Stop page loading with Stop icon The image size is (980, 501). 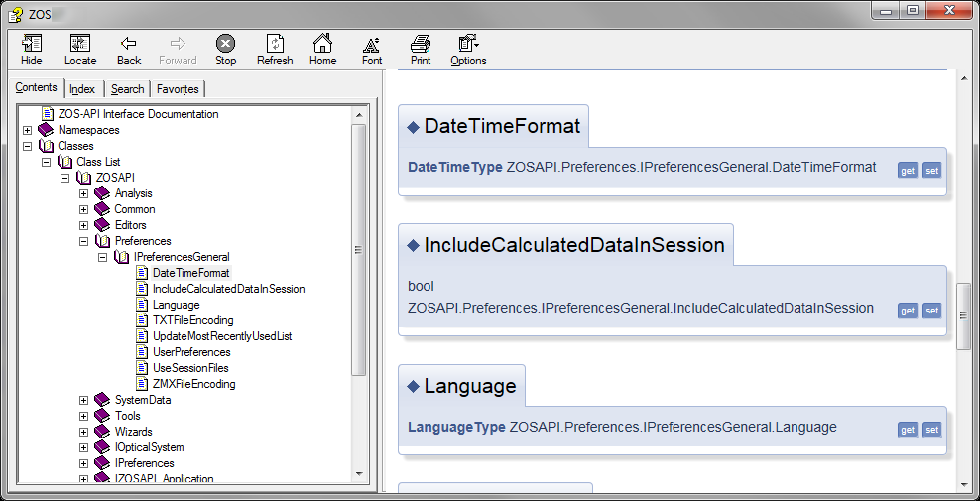click(x=225, y=44)
